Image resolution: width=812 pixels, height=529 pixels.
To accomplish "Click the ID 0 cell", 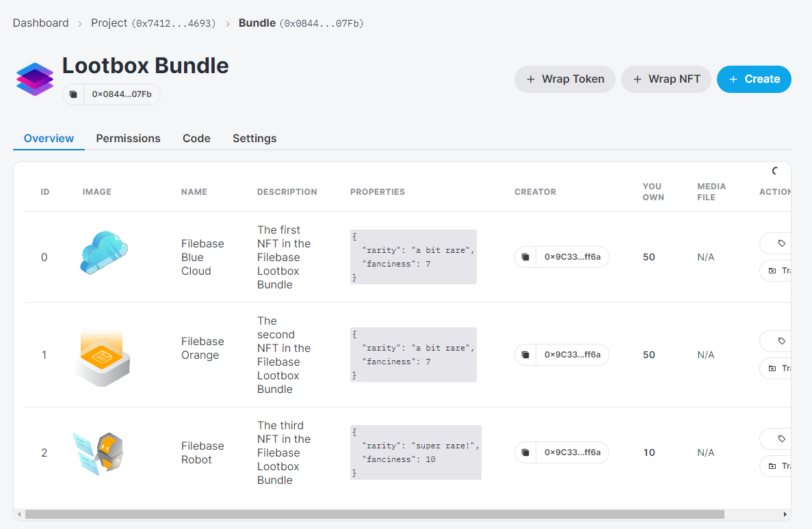I will coord(44,257).
